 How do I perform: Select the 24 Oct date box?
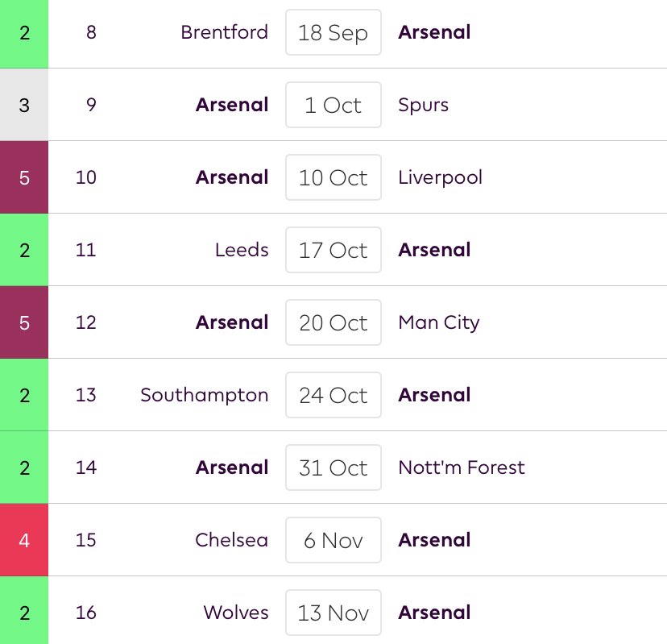pos(333,396)
